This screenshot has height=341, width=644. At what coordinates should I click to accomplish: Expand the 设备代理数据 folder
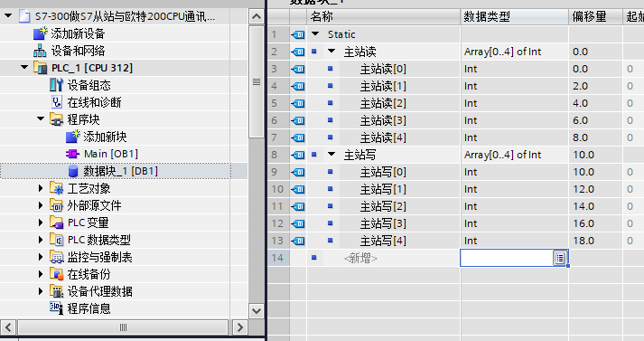coord(41,291)
